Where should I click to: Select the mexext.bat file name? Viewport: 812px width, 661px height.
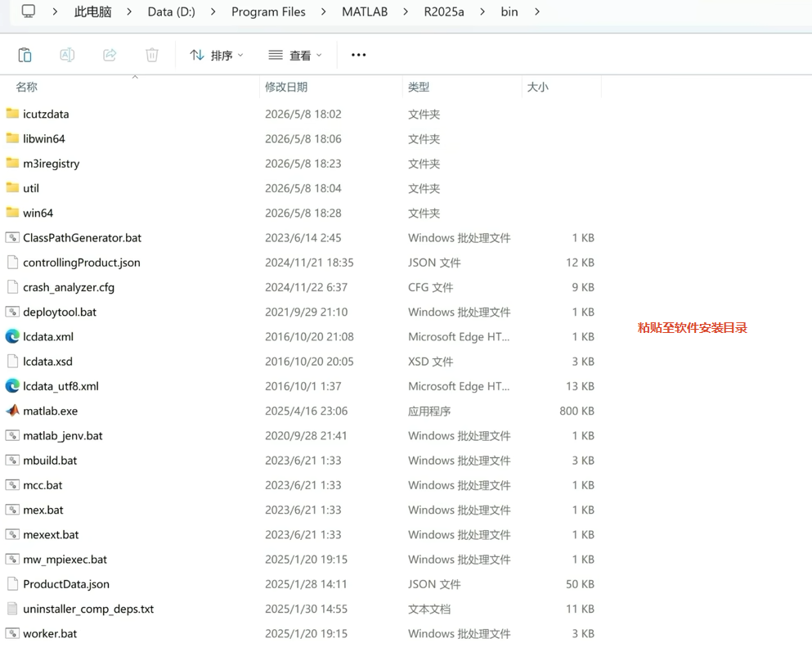51,534
